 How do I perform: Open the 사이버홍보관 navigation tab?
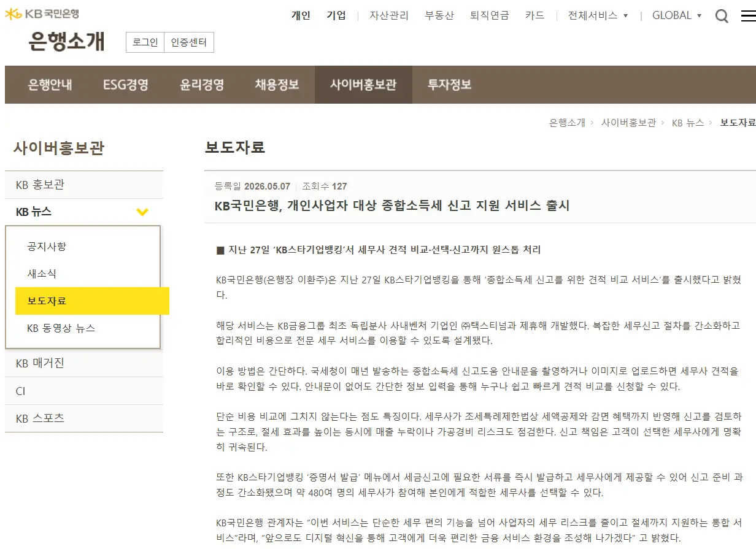coord(363,85)
